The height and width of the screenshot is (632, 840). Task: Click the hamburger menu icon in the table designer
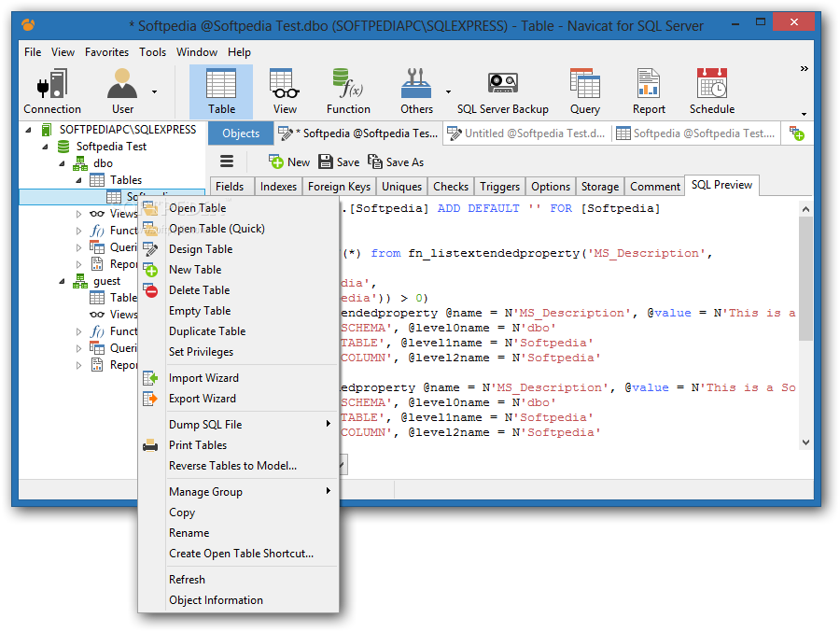[x=227, y=162]
